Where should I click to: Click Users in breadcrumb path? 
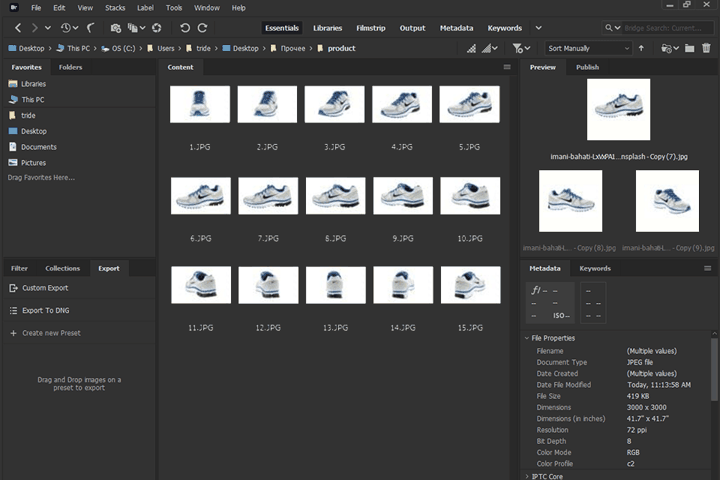click(161, 48)
